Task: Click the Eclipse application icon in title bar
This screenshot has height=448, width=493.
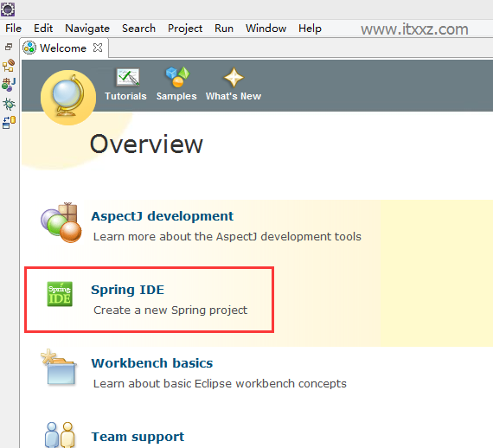Action: tap(8, 10)
